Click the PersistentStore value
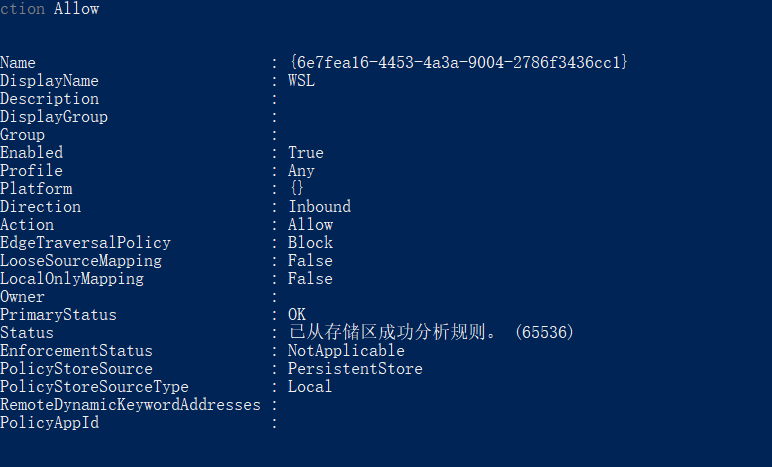Image resolution: width=772 pixels, height=467 pixels. point(355,369)
